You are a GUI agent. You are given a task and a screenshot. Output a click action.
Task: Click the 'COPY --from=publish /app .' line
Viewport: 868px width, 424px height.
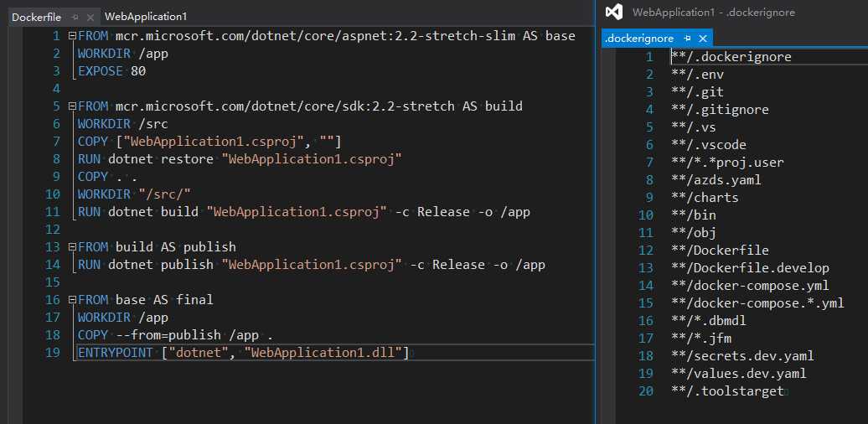click(x=175, y=335)
